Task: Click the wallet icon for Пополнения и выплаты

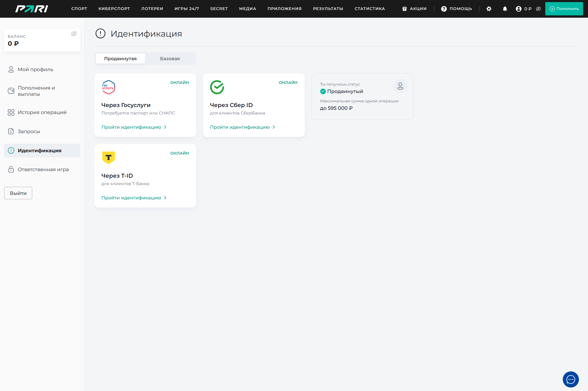Action: coord(11,91)
